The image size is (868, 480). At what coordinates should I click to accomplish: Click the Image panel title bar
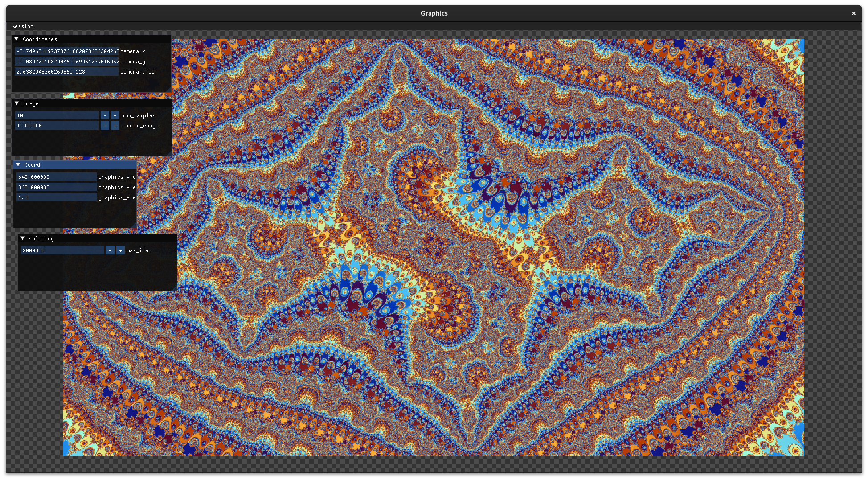click(92, 103)
